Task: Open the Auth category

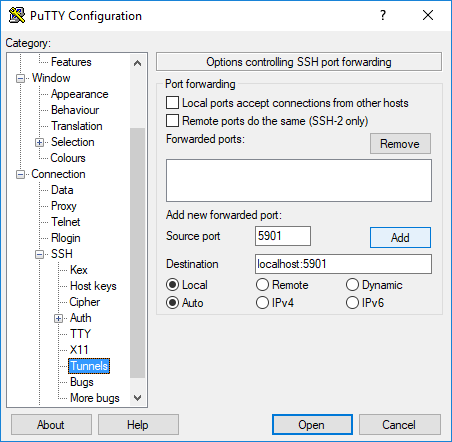Action: pos(80,318)
